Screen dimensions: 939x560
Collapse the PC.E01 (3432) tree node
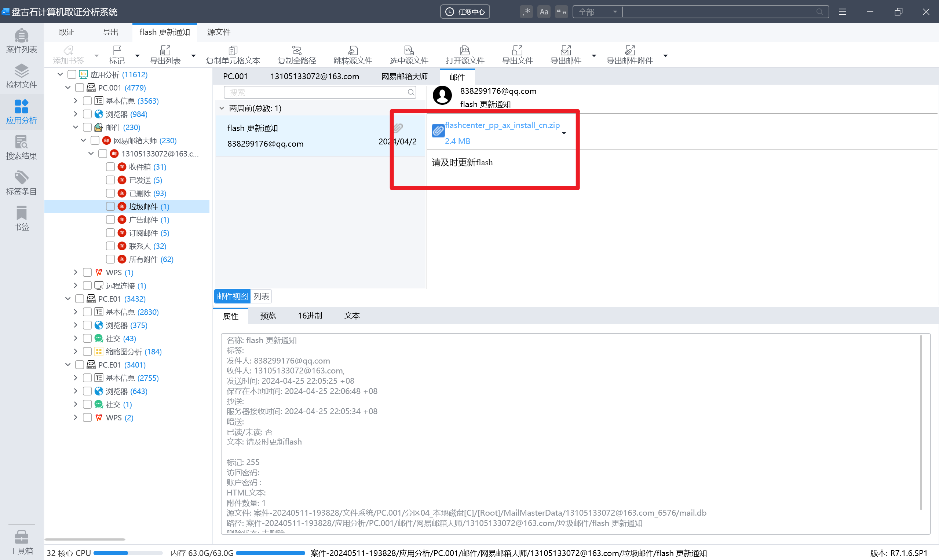[68, 299]
